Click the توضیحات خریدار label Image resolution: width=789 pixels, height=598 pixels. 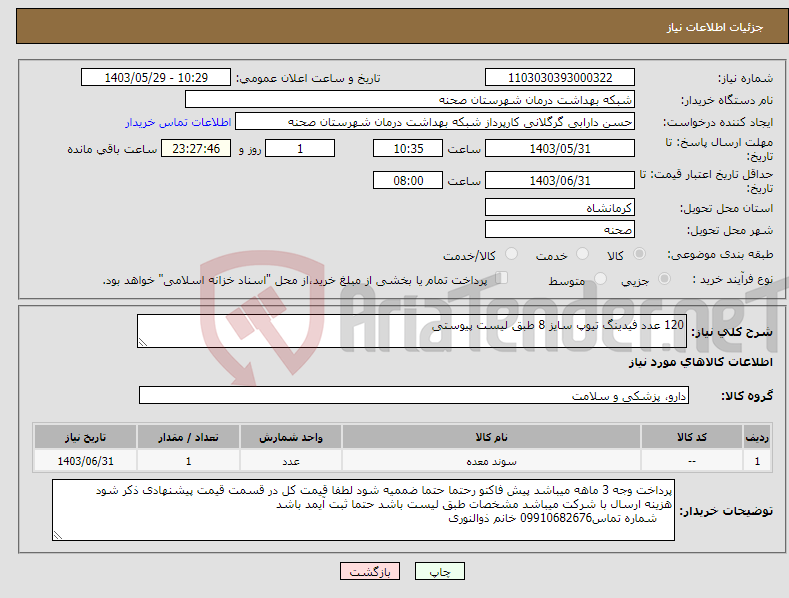(x=726, y=511)
